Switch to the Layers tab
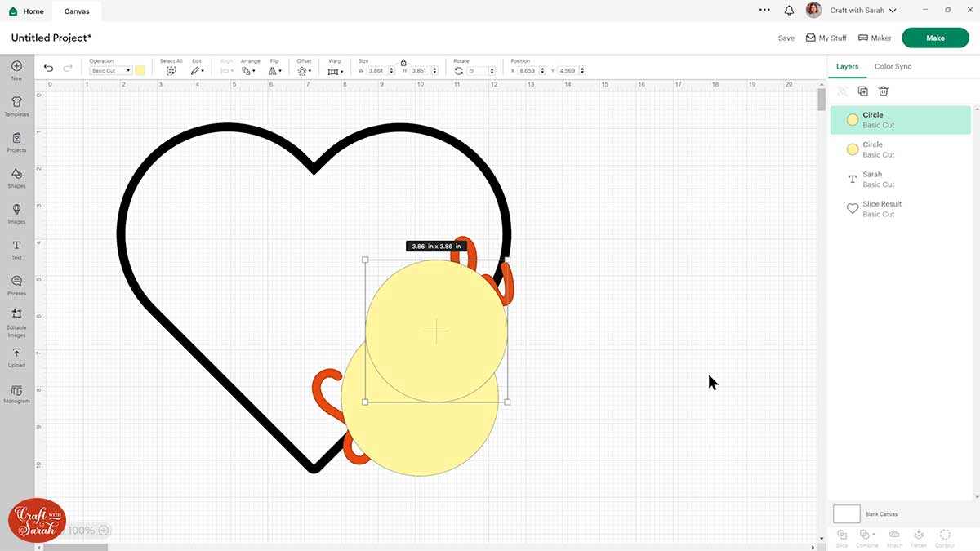This screenshot has height=551, width=980. pos(847,67)
